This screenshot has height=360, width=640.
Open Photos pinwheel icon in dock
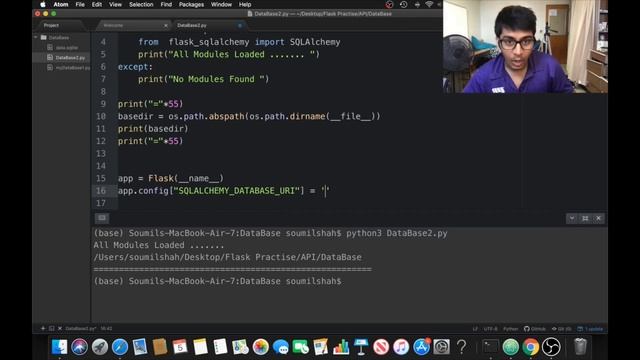coord(260,347)
